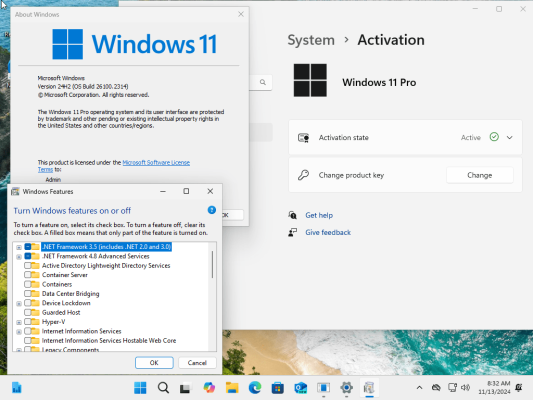The image size is (533, 400).
Task: Click the Settings search magnifier icon
Action: pos(262,82)
